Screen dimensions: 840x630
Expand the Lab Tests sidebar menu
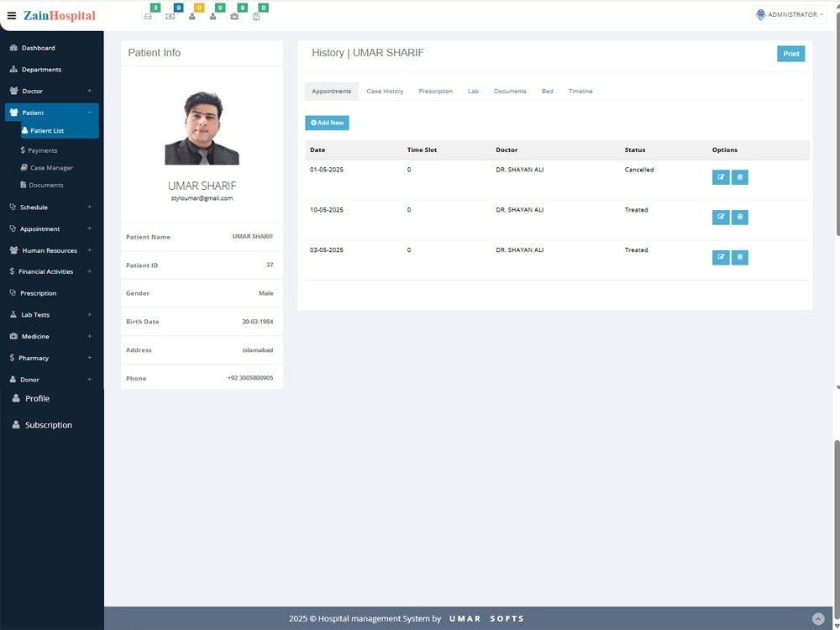pos(51,314)
